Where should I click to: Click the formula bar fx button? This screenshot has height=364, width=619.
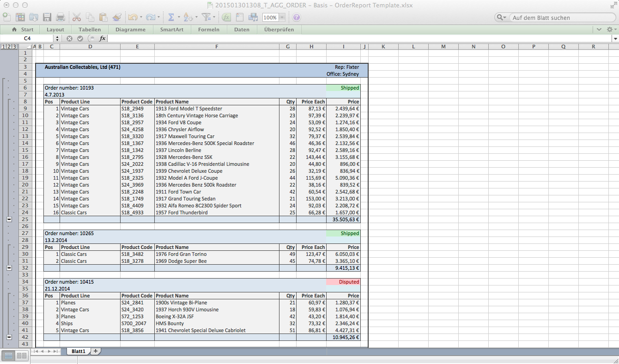click(103, 38)
